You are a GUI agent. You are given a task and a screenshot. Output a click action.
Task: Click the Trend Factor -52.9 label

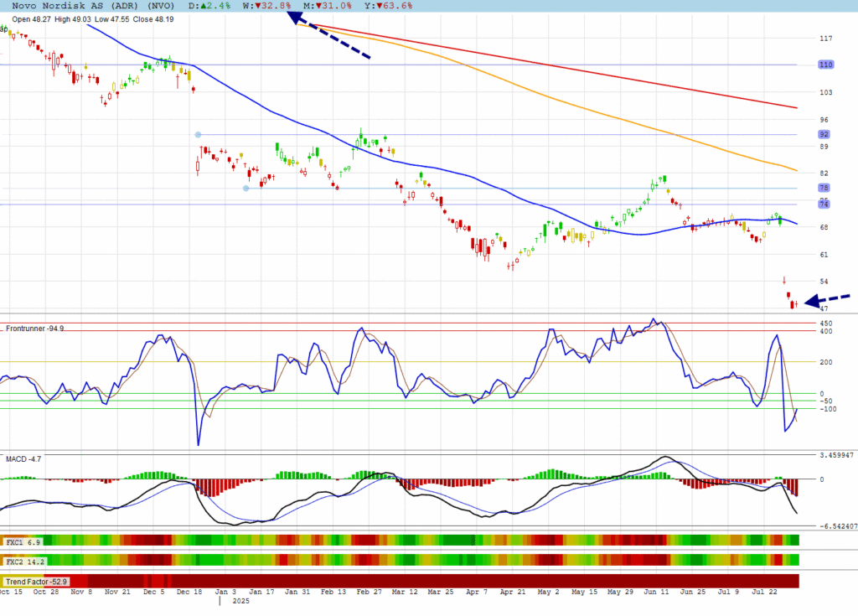(36, 582)
